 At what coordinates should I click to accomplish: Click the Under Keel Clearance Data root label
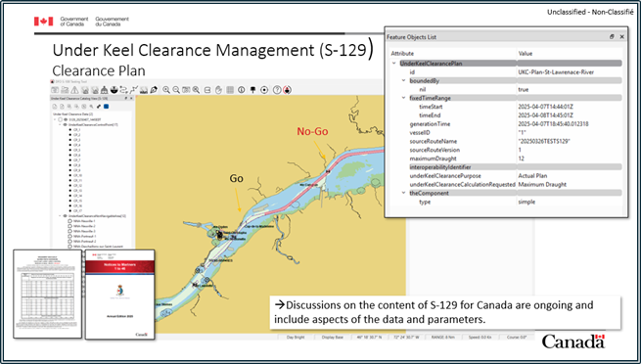(72, 114)
